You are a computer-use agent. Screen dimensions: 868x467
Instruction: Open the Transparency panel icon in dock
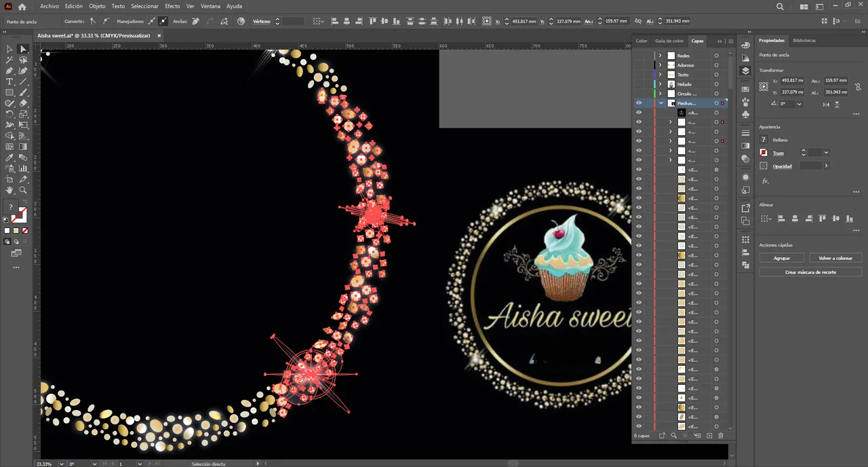pos(745,159)
